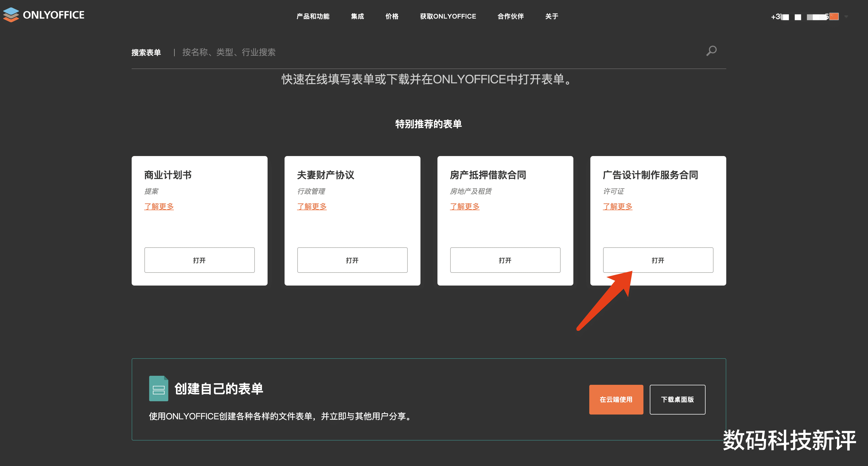Select the layered stack icon beside ONLYOFFICE

[x=11, y=15]
